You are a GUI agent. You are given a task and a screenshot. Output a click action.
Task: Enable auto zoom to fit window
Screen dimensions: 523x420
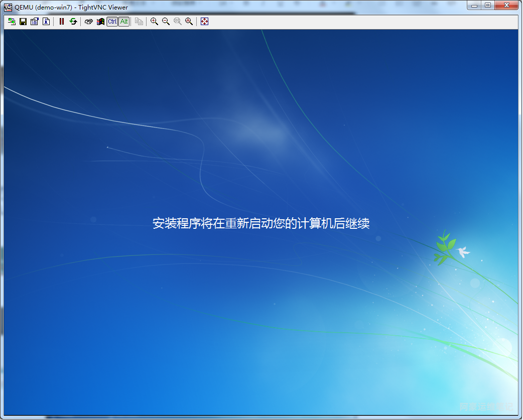tap(189, 22)
